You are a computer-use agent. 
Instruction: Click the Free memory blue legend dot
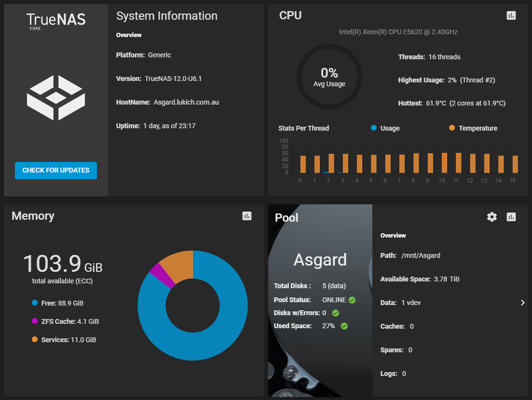[x=35, y=303]
